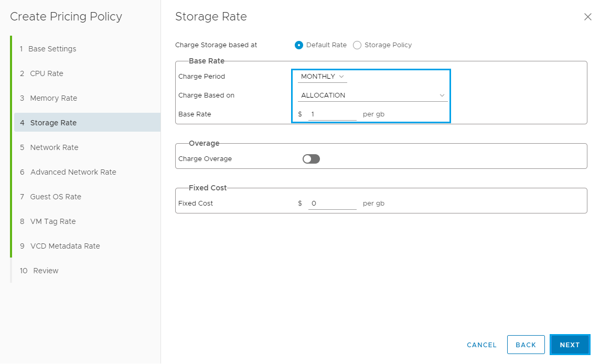Image resolution: width=600 pixels, height=364 pixels.
Task: Open the Advanced Network Rate step
Action: coord(73,172)
